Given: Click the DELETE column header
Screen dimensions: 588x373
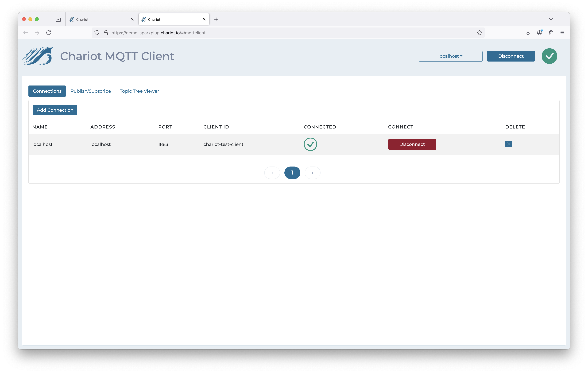Looking at the screenshot, I should pyautogui.click(x=515, y=127).
